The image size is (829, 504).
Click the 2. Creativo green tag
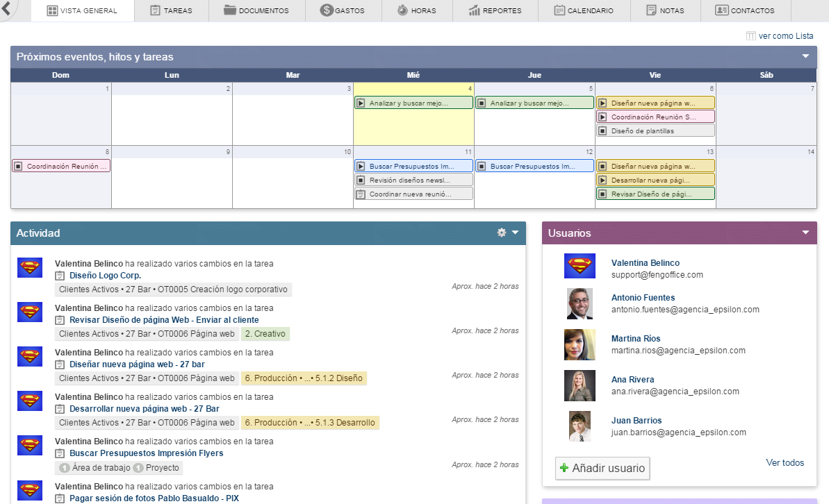pos(265,334)
